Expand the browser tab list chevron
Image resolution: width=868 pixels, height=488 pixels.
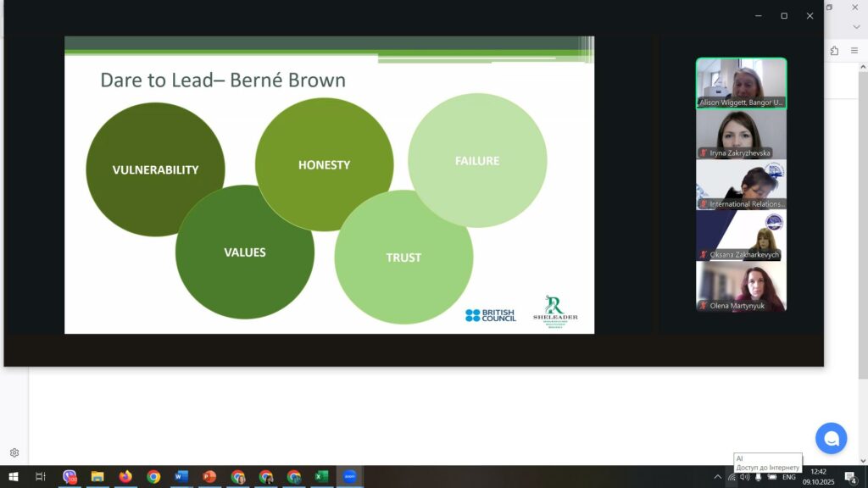click(856, 27)
